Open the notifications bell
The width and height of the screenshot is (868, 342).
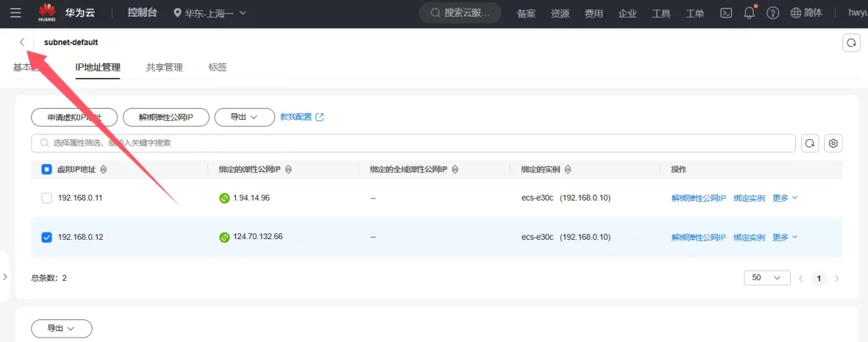[x=749, y=12]
